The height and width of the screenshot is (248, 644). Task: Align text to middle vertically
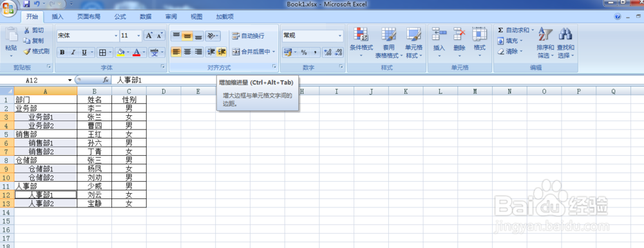click(187, 35)
